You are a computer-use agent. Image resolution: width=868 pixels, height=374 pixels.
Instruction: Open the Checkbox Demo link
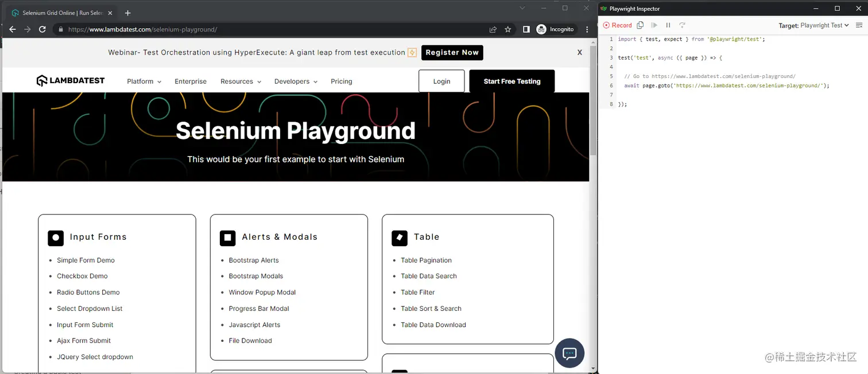coord(82,276)
